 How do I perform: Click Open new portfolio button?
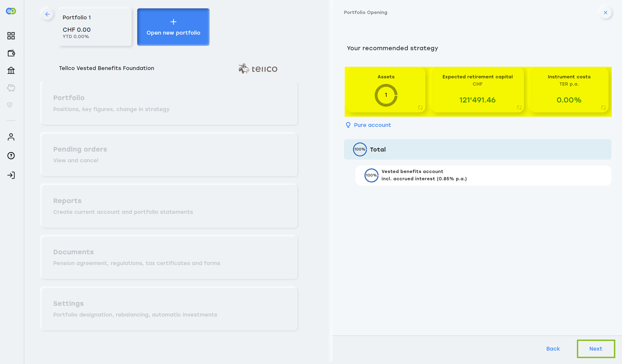[173, 27]
